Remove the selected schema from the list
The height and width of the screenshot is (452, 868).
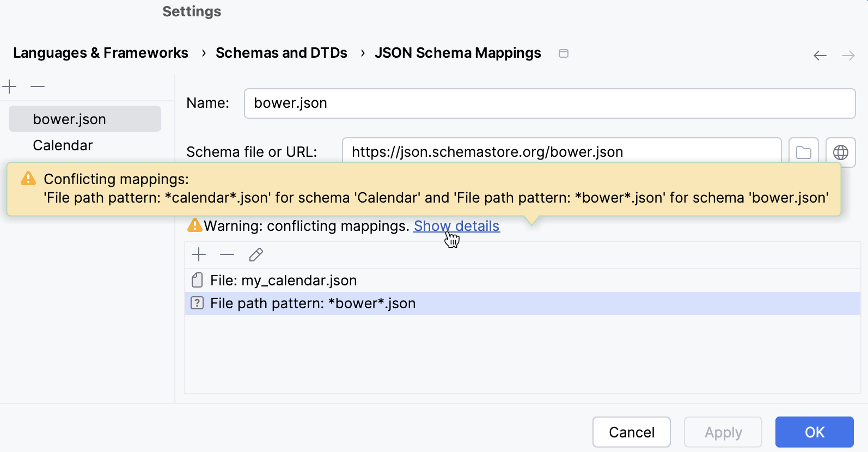point(38,87)
